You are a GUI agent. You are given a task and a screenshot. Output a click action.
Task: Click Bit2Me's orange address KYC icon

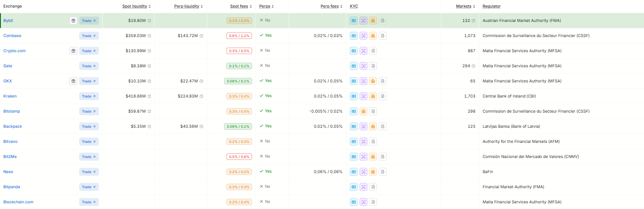[x=373, y=156]
